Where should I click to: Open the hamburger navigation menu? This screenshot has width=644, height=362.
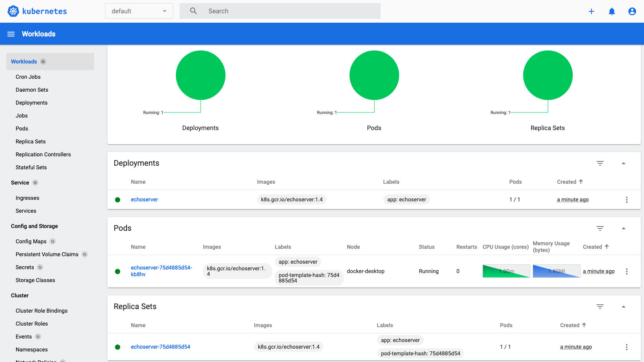[11, 34]
